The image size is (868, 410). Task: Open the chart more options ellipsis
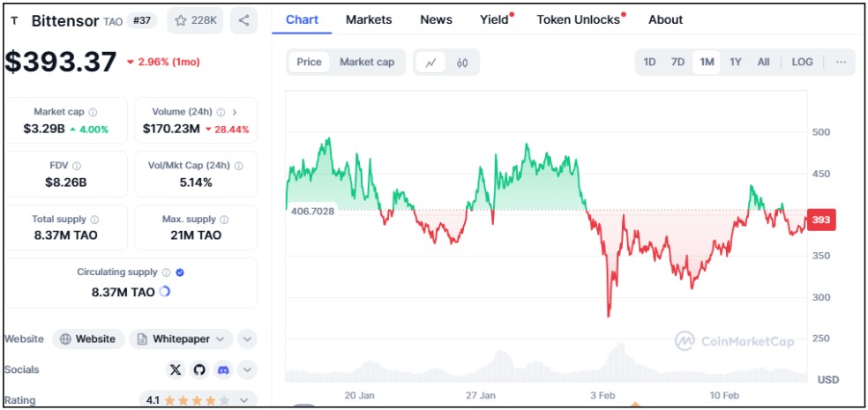(841, 62)
